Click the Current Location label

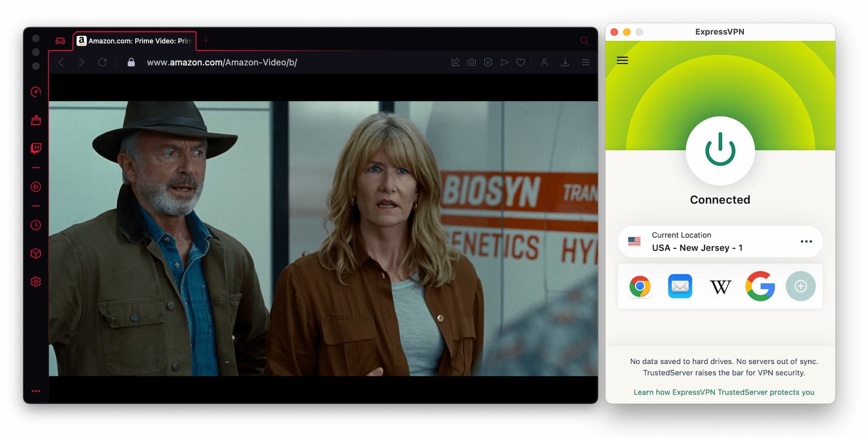tap(681, 235)
